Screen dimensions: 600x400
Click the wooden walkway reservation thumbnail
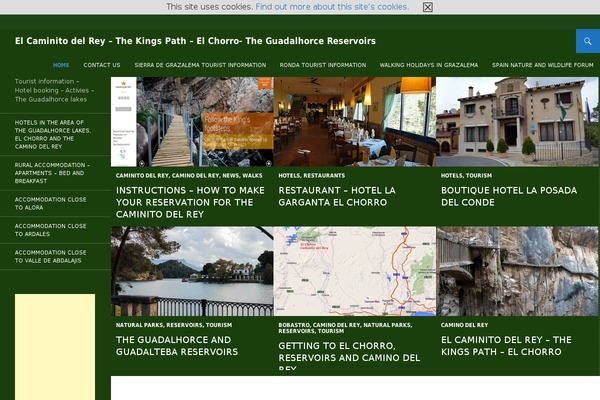(192, 122)
